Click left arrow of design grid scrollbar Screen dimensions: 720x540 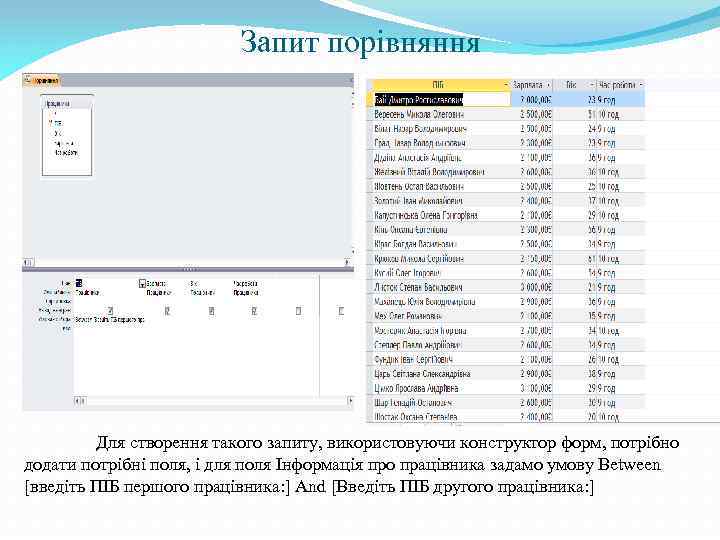click(x=77, y=401)
